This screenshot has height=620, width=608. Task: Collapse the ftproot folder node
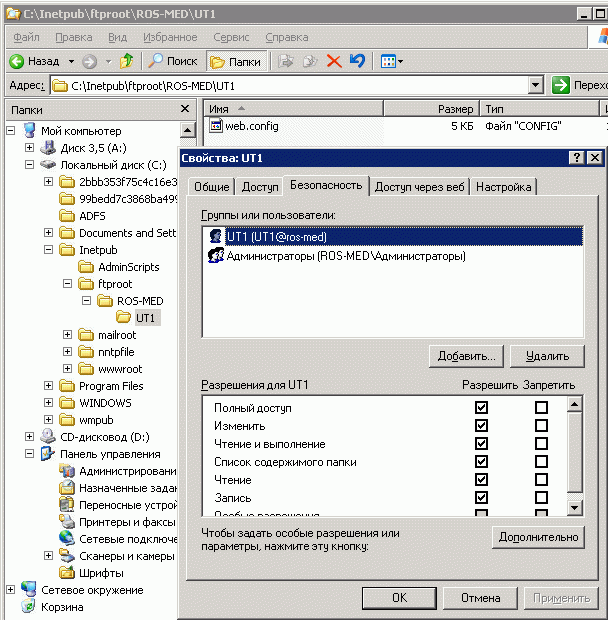coord(67,284)
